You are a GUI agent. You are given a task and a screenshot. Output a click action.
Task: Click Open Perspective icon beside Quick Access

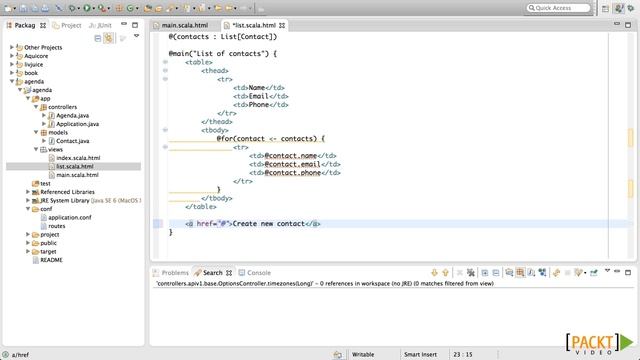(605, 8)
